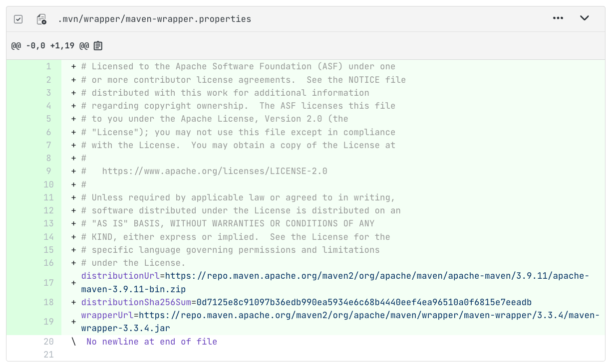Click the hunk header @@ -0,0 +1,19 @@
The width and height of the screenshot is (613, 364).
50,46
